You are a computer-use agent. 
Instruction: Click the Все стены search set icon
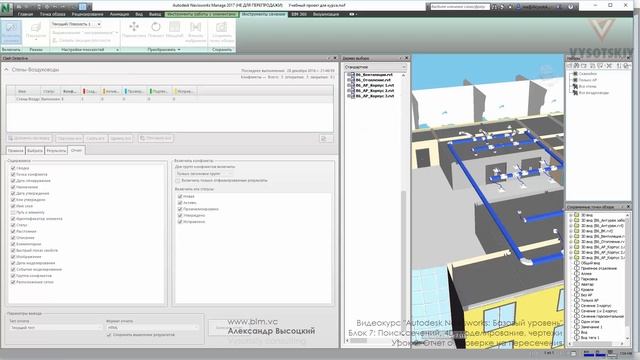pos(575,87)
